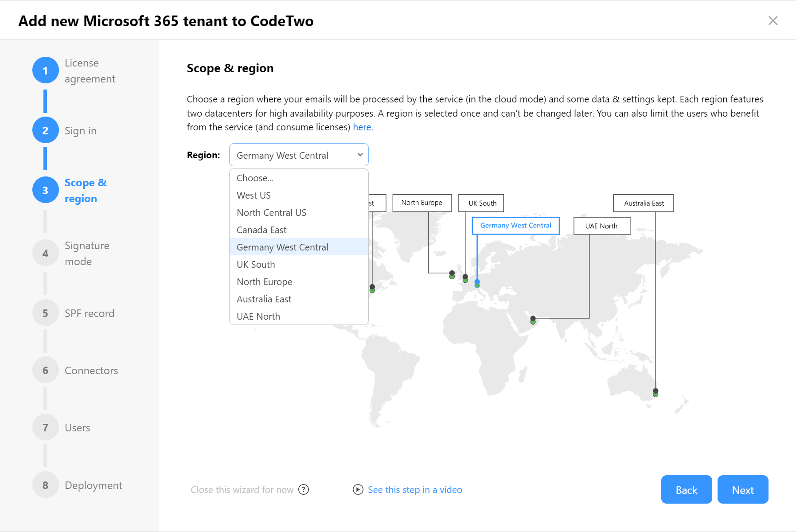Click step 6 Connectors circle
Image resolution: width=796 pixels, height=532 pixels.
pyautogui.click(x=45, y=370)
